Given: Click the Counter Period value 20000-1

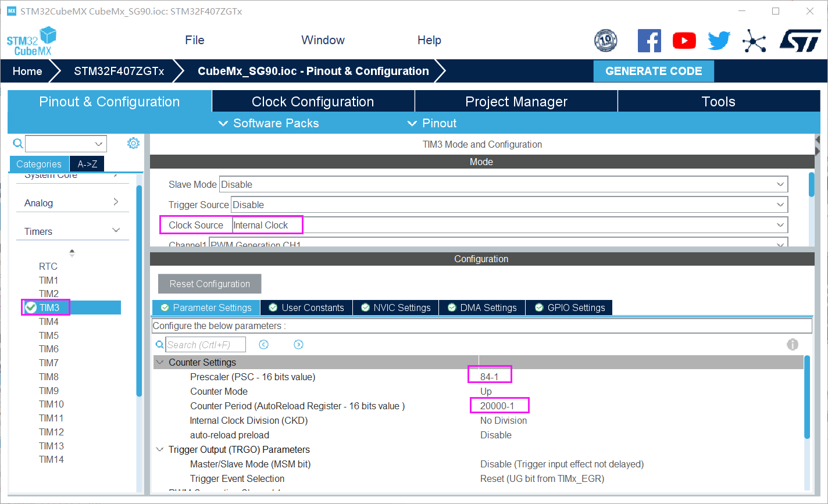Looking at the screenshot, I should (497, 406).
